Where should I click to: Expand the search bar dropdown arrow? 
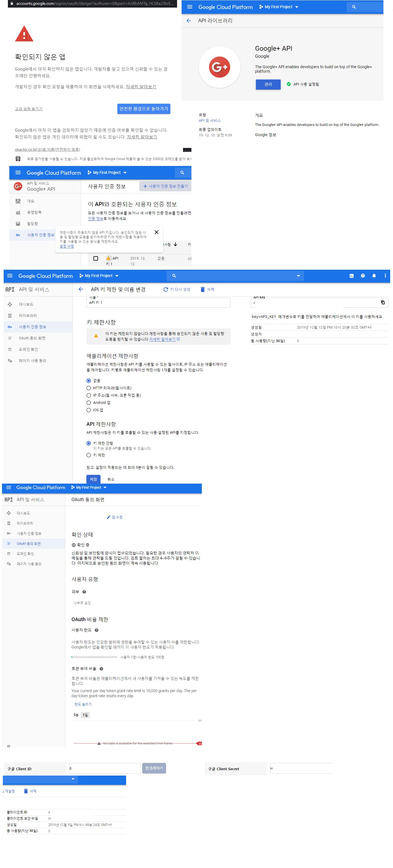[298, 276]
